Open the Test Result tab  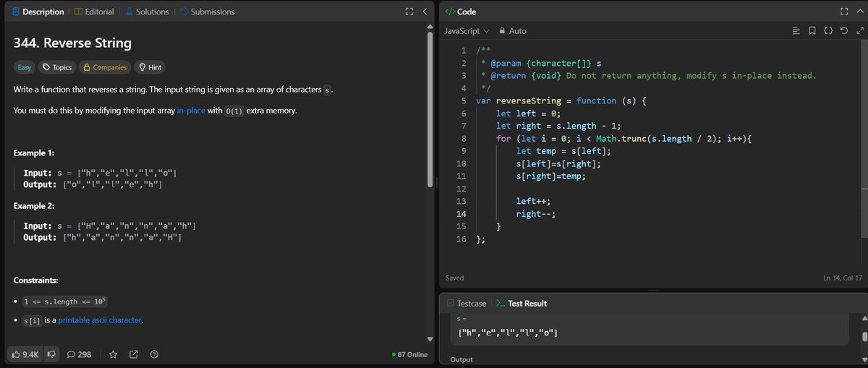pos(521,304)
